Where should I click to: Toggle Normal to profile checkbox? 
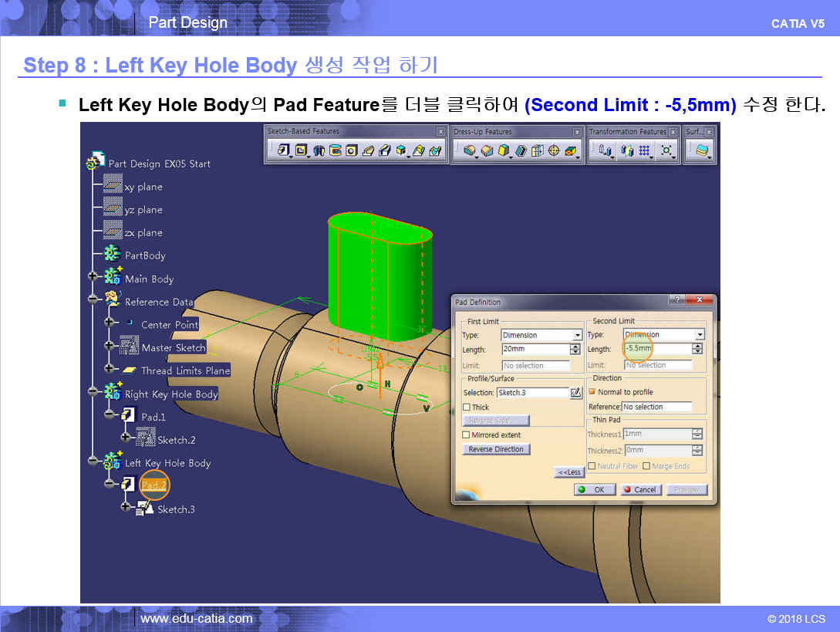[x=592, y=392]
